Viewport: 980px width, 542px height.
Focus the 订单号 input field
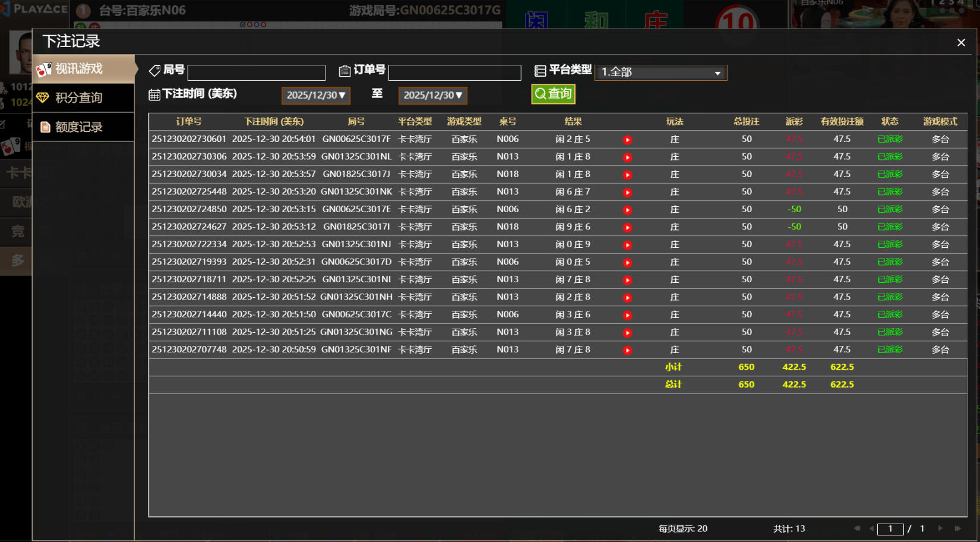pos(454,73)
